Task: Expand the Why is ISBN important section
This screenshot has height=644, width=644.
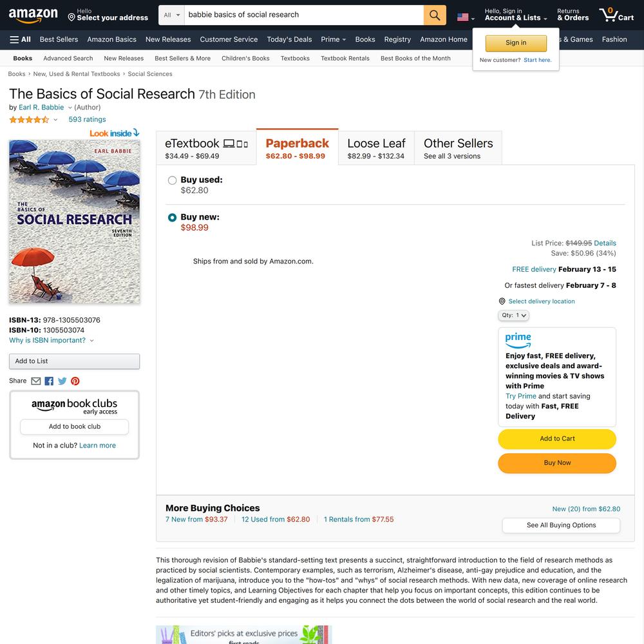Action: pyautogui.click(x=52, y=341)
